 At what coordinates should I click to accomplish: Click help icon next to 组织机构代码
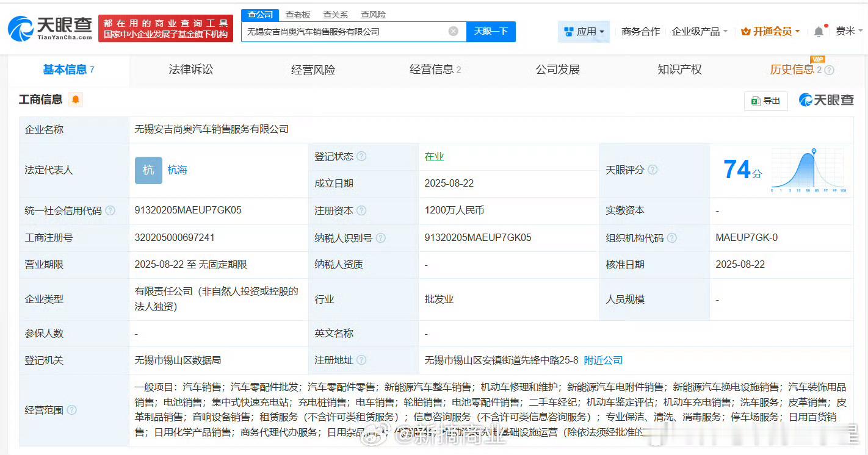pyautogui.click(x=672, y=238)
